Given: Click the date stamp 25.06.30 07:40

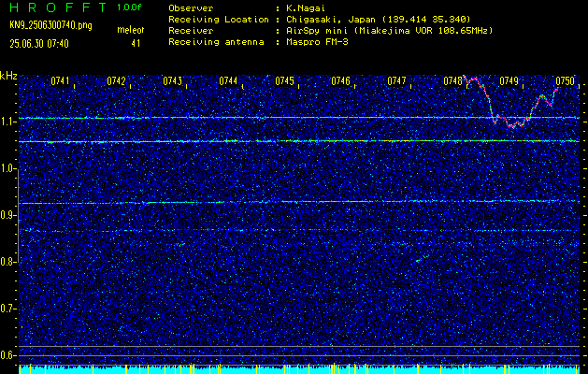Looking at the screenshot, I should tap(39, 44).
